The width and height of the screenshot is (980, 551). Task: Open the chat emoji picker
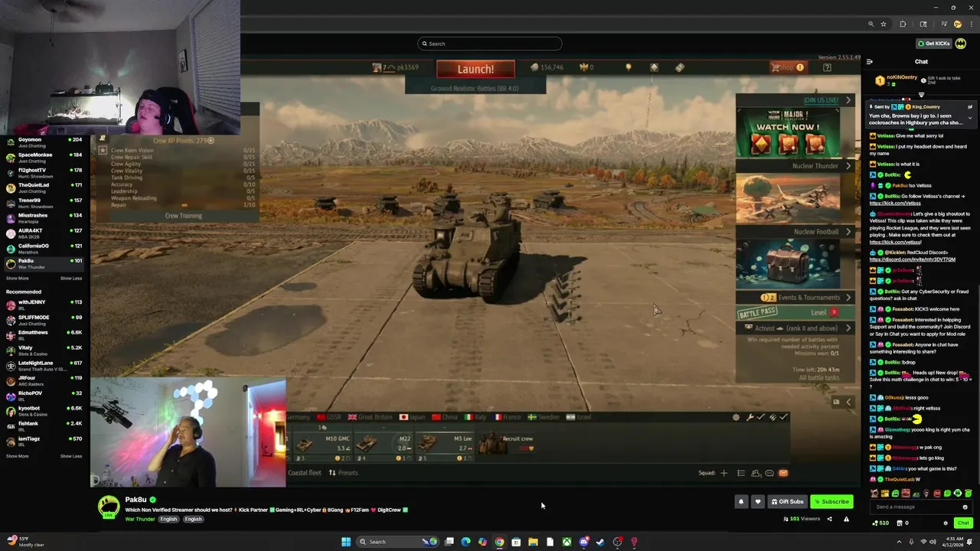(965, 507)
